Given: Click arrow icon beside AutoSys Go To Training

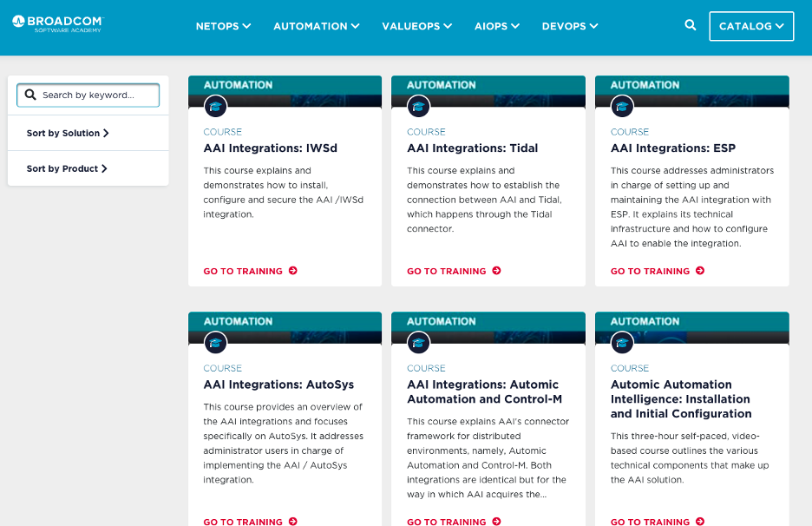Looking at the screenshot, I should (293, 522).
